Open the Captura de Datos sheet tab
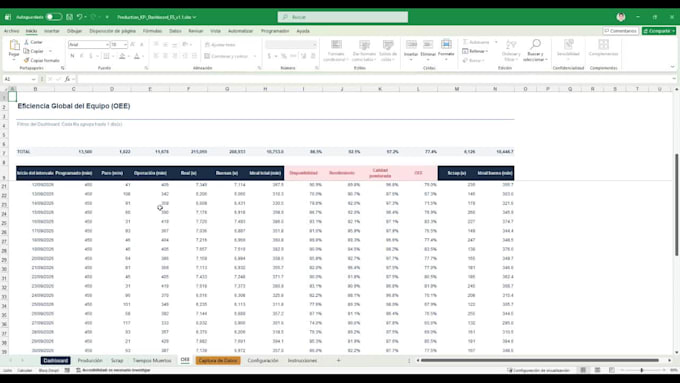Image resolution: width=680 pixels, height=383 pixels. [218, 360]
